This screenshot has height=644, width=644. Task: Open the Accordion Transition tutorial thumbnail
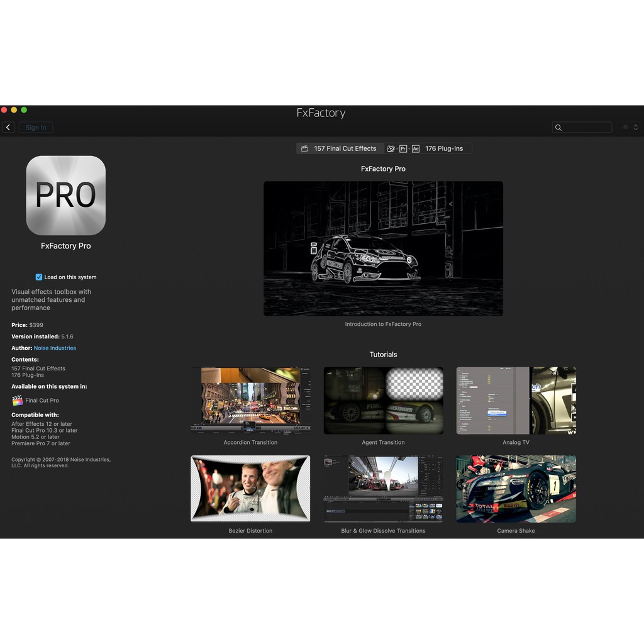point(250,401)
